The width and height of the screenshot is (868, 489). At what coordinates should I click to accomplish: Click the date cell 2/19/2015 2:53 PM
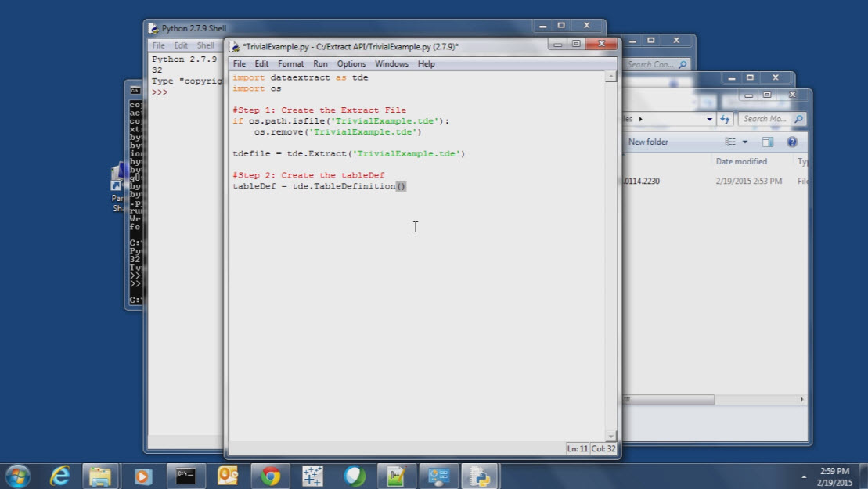coord(748,181)
